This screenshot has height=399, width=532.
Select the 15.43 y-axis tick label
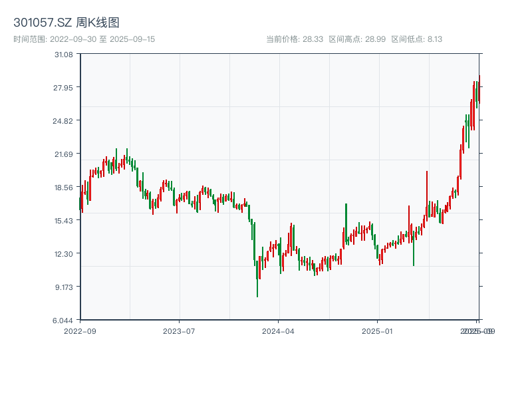[64, 220]
